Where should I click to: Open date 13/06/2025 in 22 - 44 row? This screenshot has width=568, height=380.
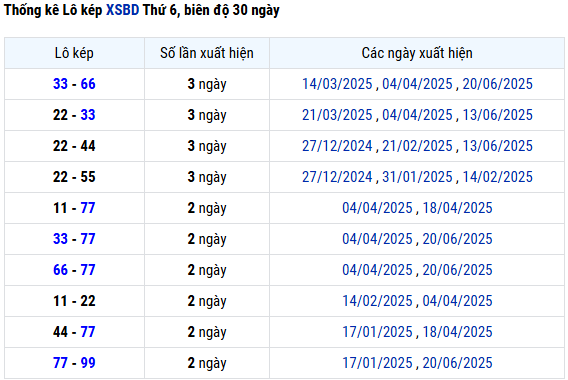coord(498,146)
